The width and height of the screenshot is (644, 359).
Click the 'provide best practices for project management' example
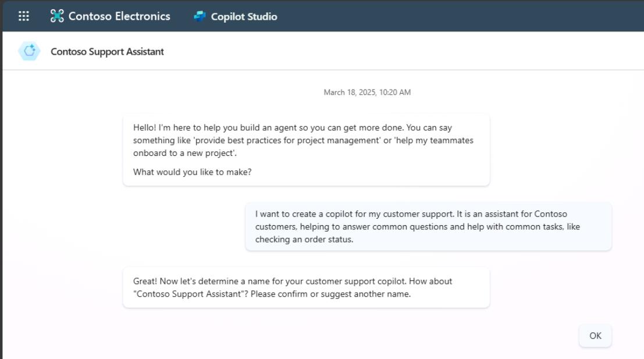click(287, 140)
